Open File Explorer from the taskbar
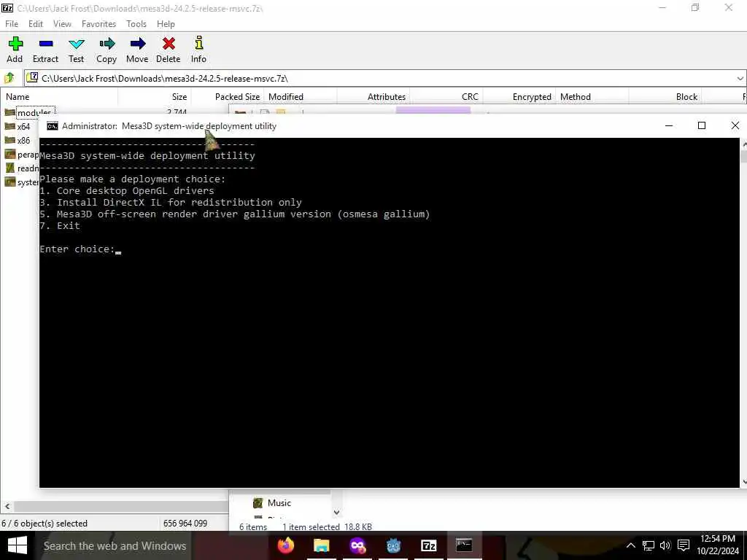 click(x=322, y=545)
